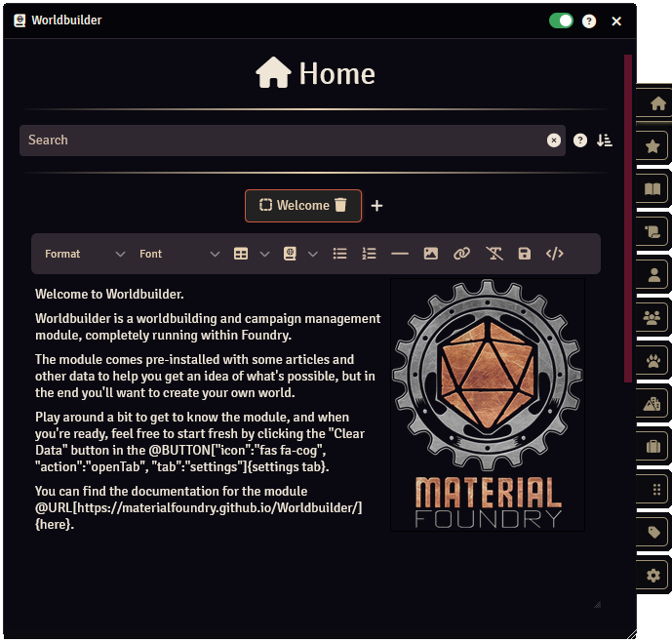Click the Worldbuilder journal icon in editor toolbar
The height and width of the screenshot is (642, 672).
[x=290, y=254]
